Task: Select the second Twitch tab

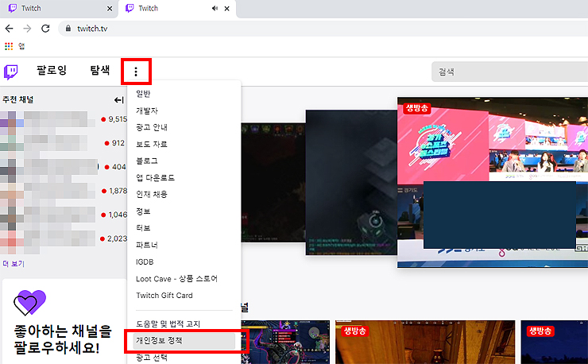Action: pos(177,9)
